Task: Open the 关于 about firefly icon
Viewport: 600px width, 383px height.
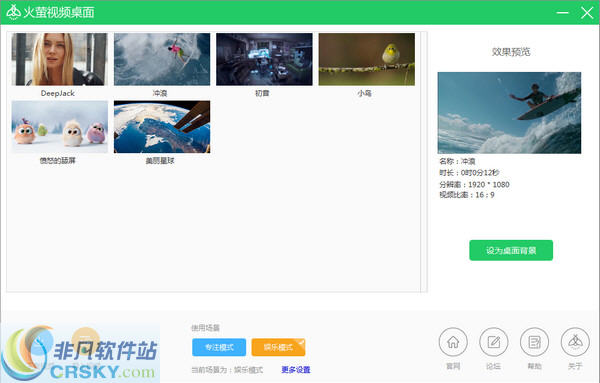Action: coord(575,342)
